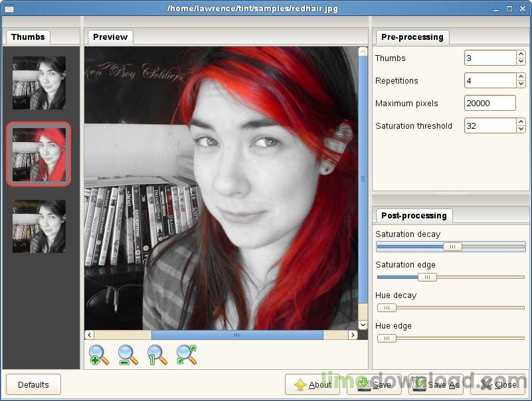Viewport: 532px width, 401px height.
Task: Open the window menu icon in title bar
Action: 9,9
